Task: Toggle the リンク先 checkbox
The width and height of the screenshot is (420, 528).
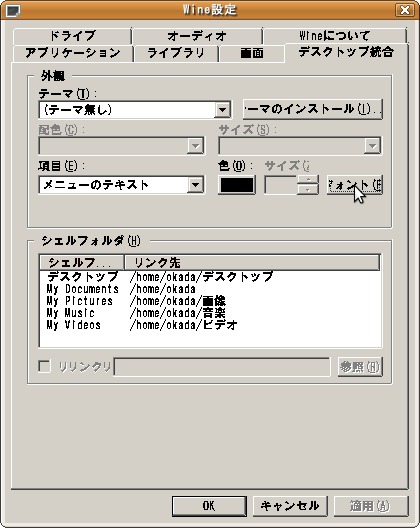Action: click(x=44, y=366)
